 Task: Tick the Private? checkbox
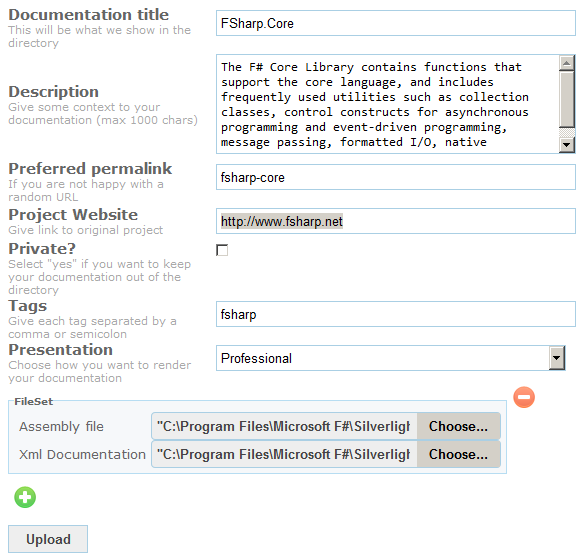[x=222, y=250]
